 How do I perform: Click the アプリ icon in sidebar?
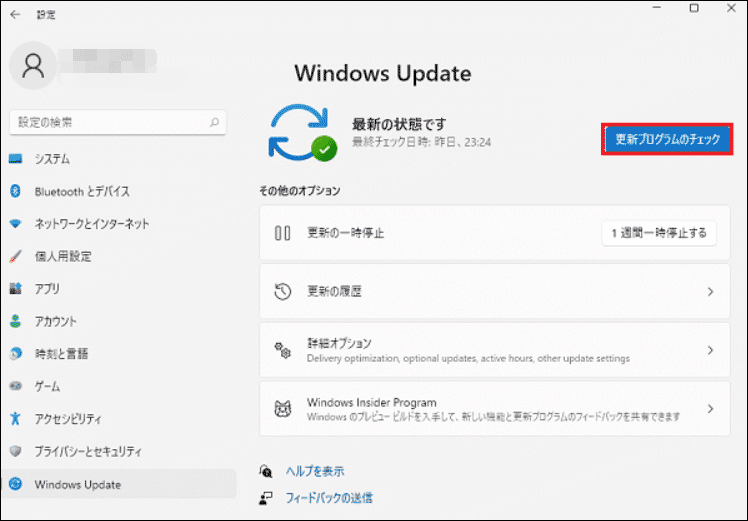(15, 289)
